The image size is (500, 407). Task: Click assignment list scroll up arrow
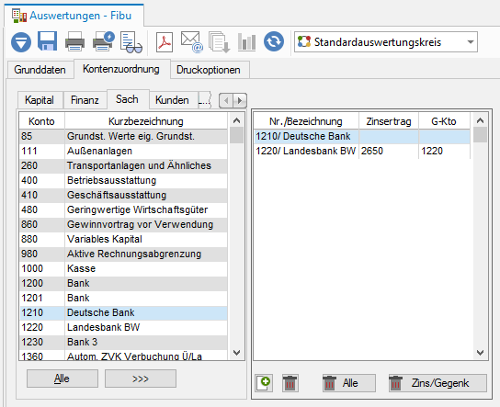tap(480, 120)
